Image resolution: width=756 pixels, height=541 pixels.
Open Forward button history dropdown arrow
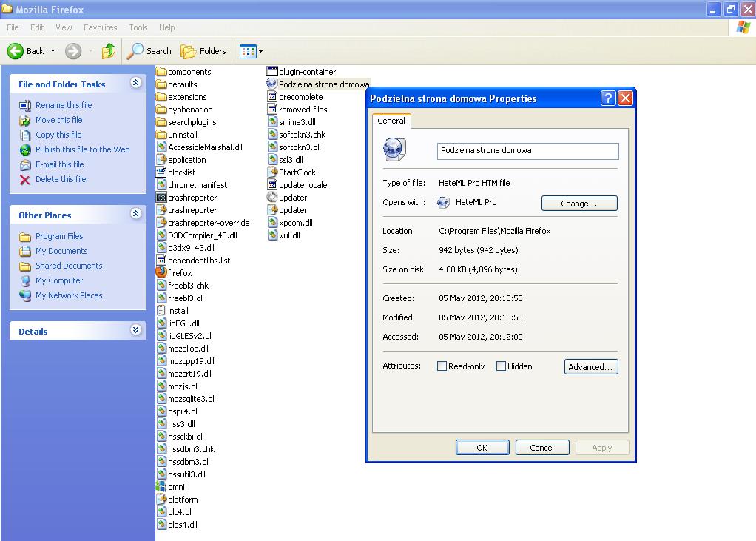pos(91,50)
